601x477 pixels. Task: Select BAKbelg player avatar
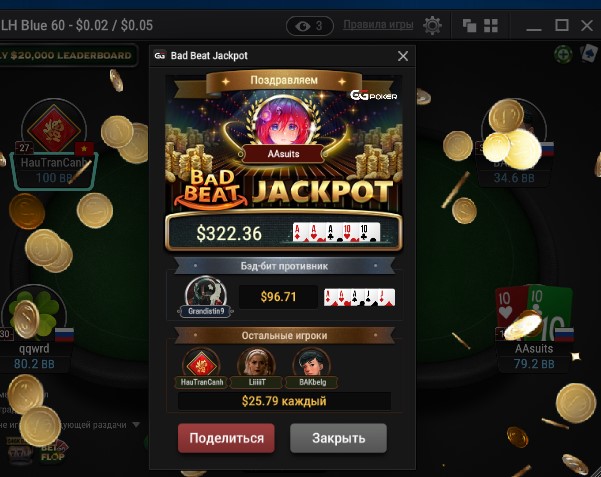pyautogui.click(x=311, y=367)
